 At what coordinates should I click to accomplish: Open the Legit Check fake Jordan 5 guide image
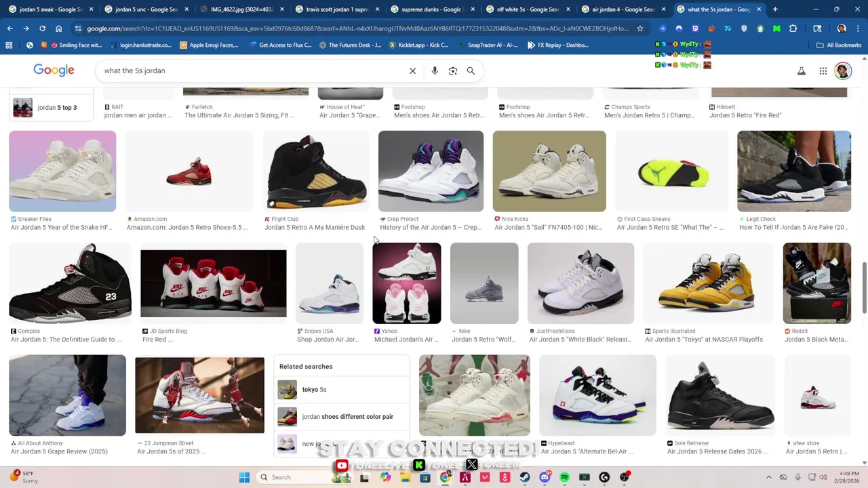[794, 171]
